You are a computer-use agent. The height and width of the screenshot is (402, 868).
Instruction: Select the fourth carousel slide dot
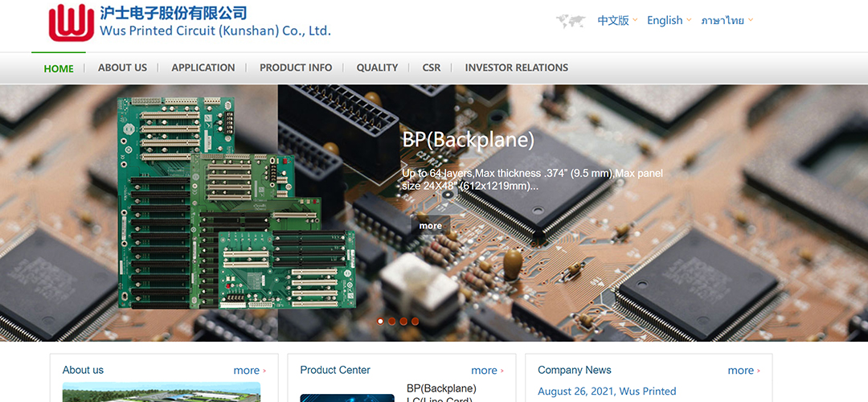[x=416, y=321]
